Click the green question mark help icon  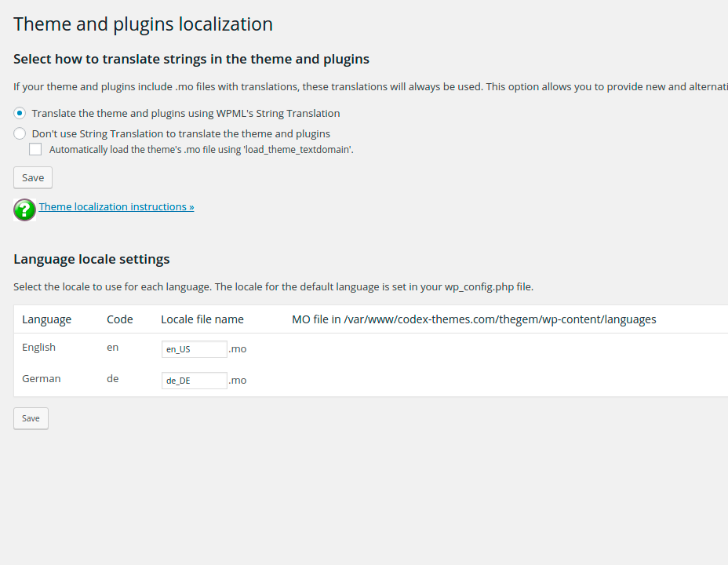coord(25,209)
